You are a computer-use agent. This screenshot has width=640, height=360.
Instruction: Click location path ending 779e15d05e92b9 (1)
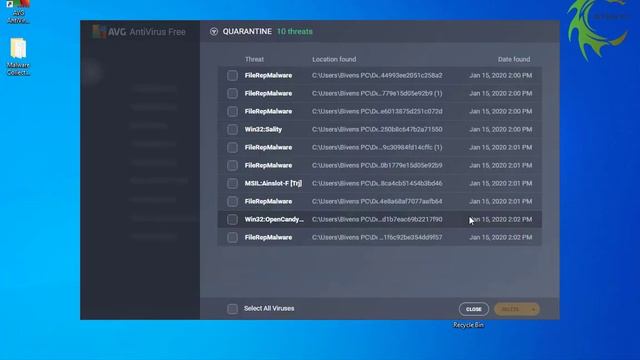(x=377, y=93)
